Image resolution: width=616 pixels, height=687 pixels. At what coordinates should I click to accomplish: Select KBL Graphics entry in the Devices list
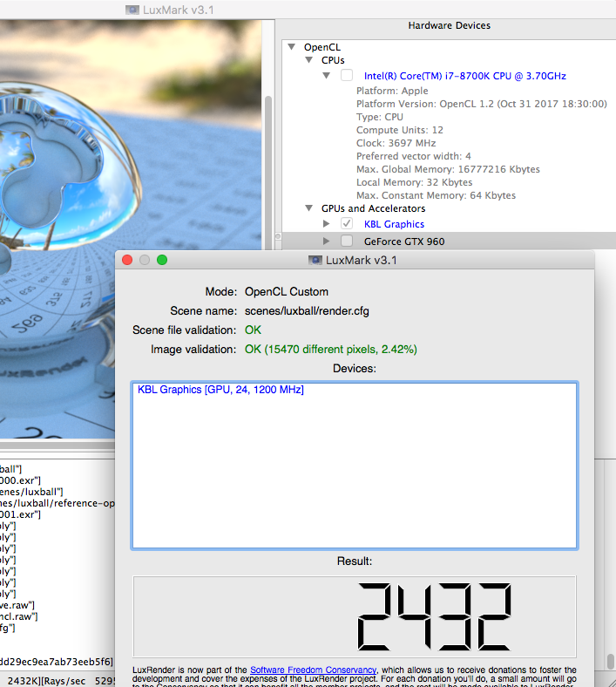pos(220,390)
